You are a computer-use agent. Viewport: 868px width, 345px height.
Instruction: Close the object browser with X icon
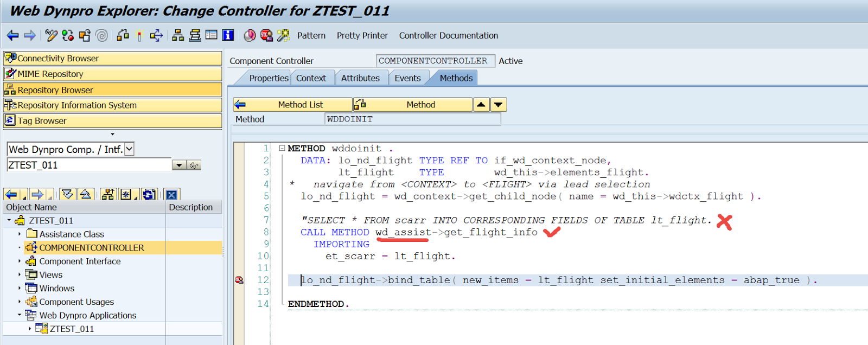click(x=171, y=195)
